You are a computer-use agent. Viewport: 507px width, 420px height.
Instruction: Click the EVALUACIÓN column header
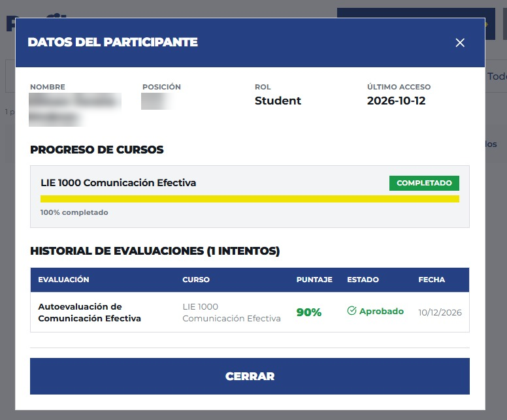pos(63,280)
